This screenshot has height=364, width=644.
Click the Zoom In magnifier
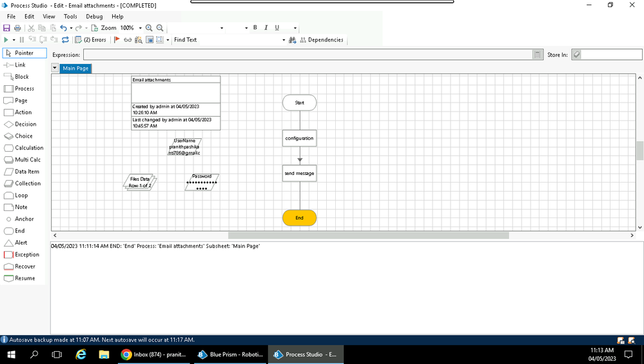coord(149,28)
